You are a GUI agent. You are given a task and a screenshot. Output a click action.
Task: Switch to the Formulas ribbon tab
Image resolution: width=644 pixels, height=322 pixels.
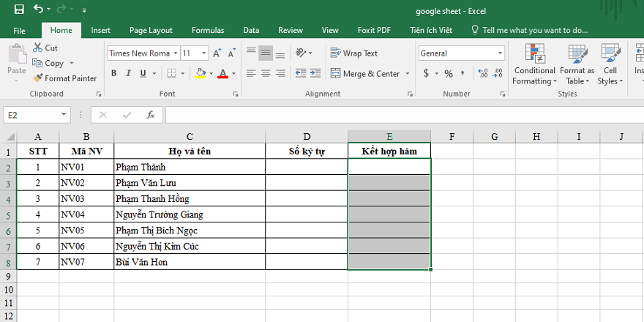pos(208,30)
